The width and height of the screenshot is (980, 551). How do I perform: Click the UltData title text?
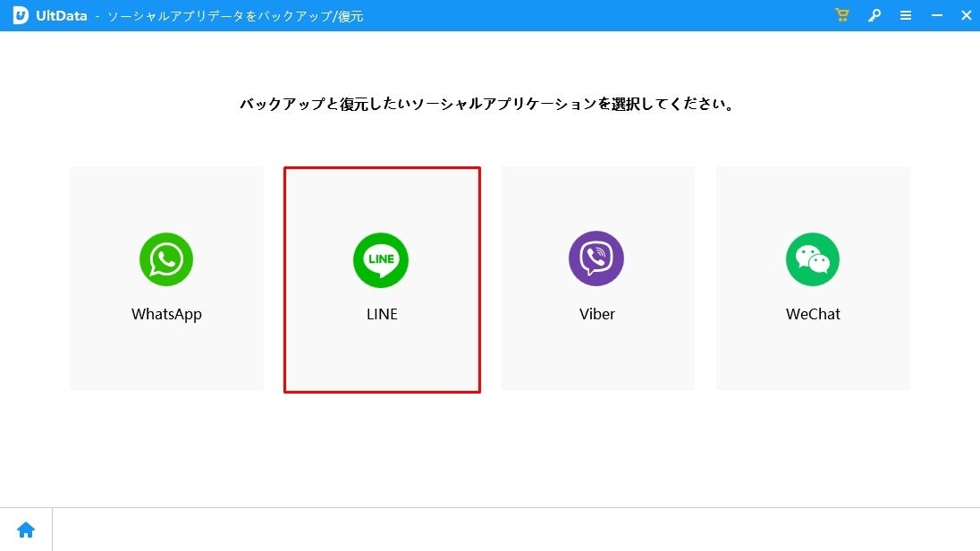(x=61, y=15)
